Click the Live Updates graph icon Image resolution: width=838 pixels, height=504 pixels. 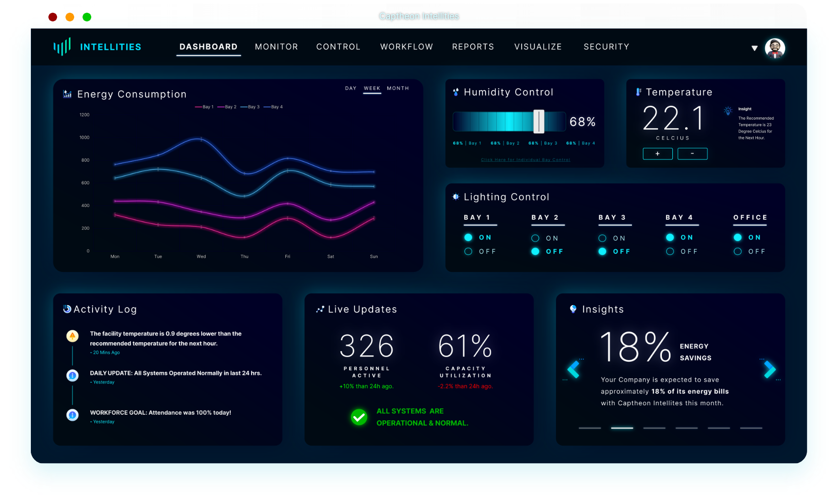(320, 309)
